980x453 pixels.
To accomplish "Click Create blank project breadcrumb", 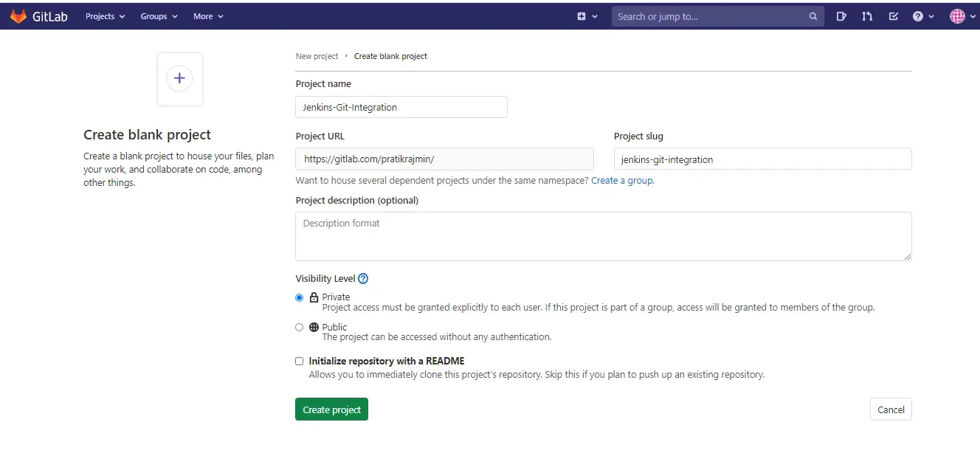I will point(390,56).
